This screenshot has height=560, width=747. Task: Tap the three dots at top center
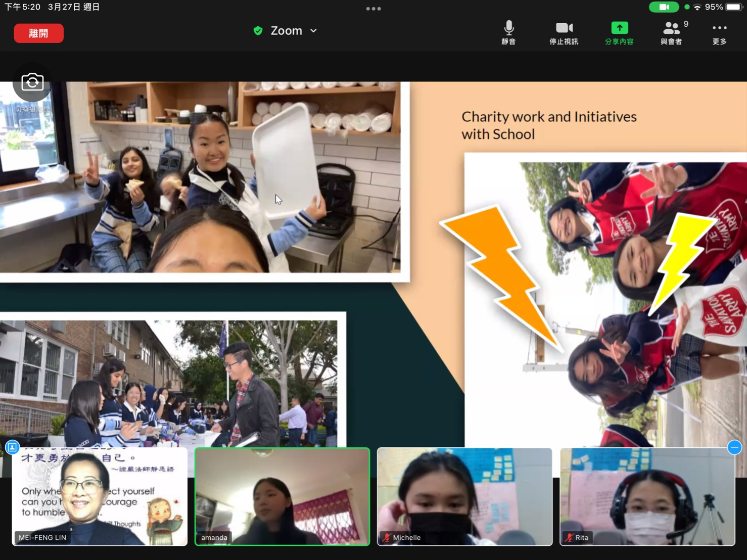coord(373,9)
